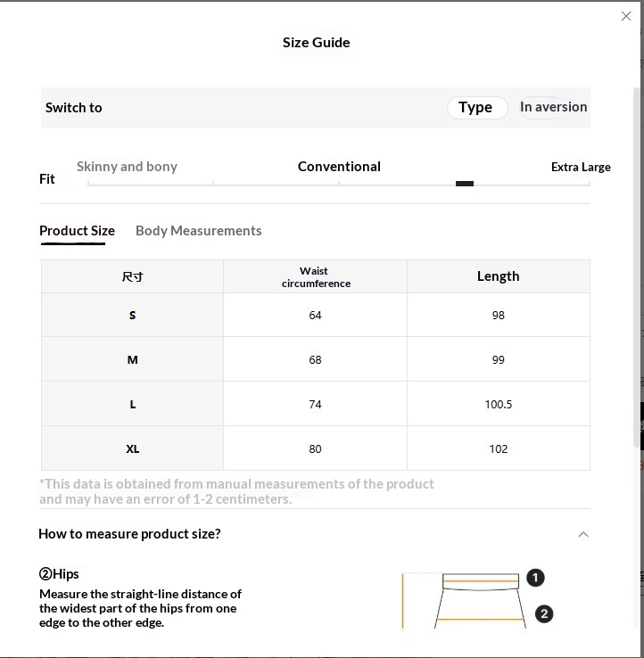Click the Length column header
The image size is (644, 658).
tap(498, 276)
